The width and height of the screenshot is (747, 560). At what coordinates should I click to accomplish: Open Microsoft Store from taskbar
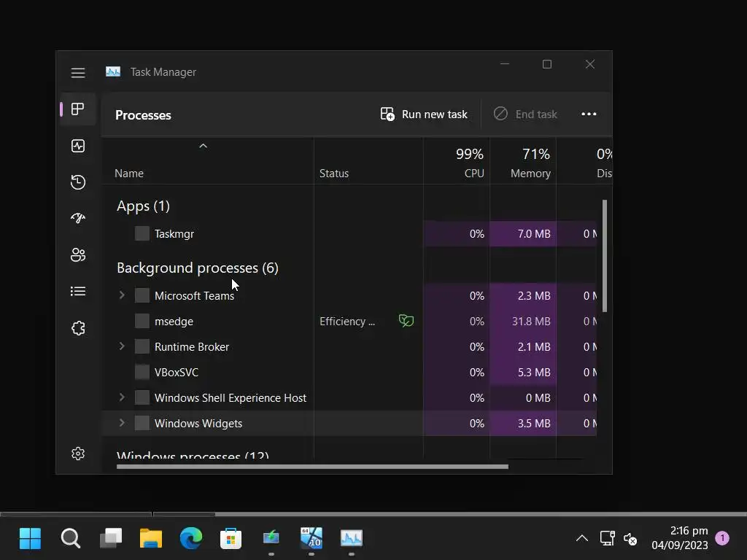coord(231,539)
